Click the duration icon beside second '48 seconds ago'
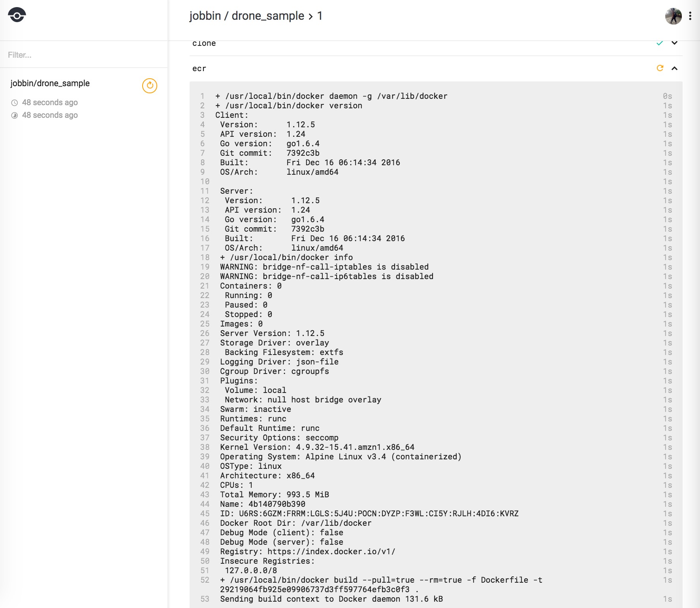Image resolution: width=700 pixels, height=608 pixels. click(x=15, y=115)
